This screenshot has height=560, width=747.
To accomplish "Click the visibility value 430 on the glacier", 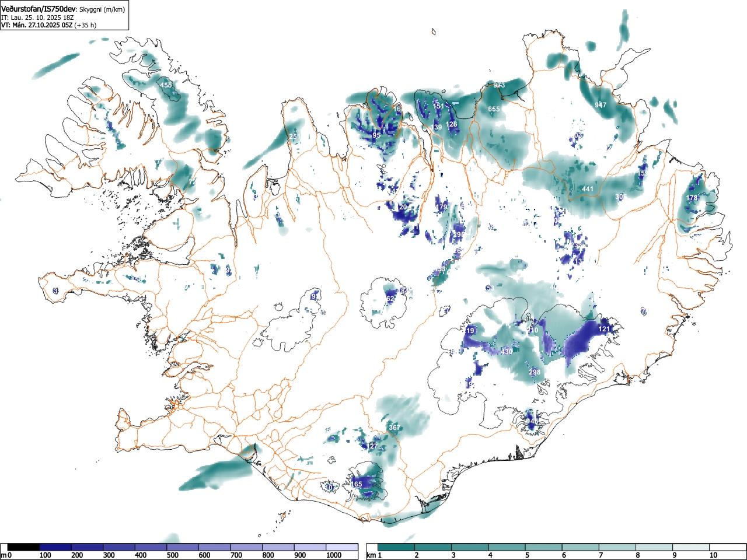I will point(507,352).
